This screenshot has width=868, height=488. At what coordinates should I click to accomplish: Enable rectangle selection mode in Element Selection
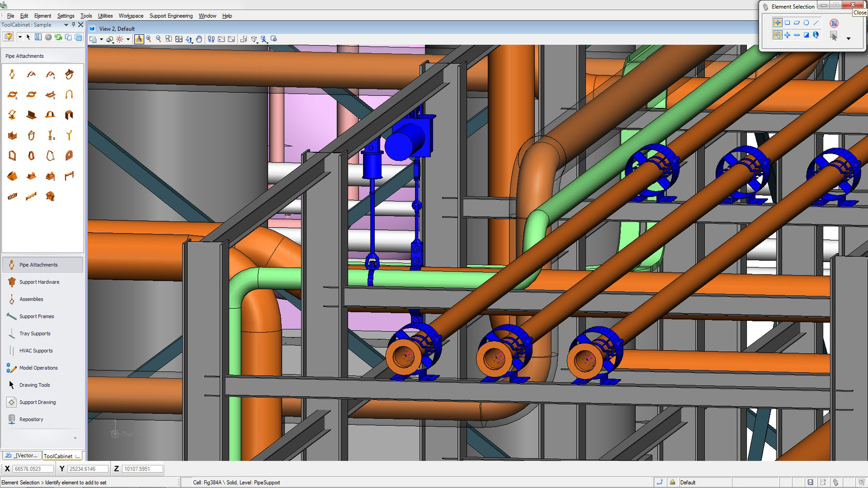point(788,22)
